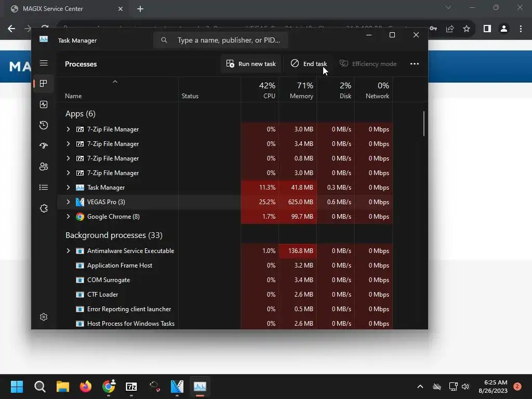Select the Application Frame Host process
The width and height of the screenshot is (532, 399).
pyautogui.click(x=225, y=265)
